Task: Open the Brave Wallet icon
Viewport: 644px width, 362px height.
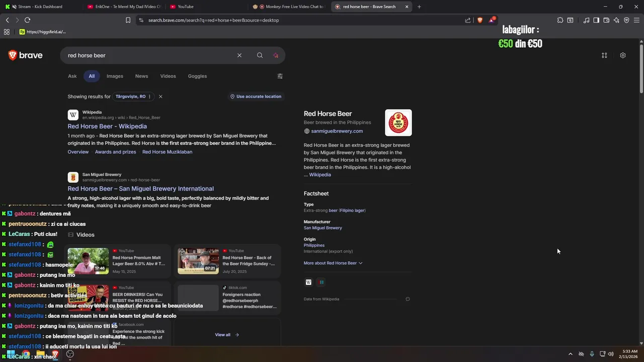Action: point(606,20)
